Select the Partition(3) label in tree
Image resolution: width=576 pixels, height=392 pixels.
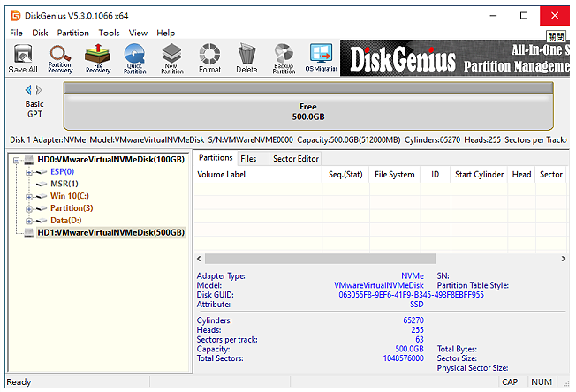(x=72, y=208)
